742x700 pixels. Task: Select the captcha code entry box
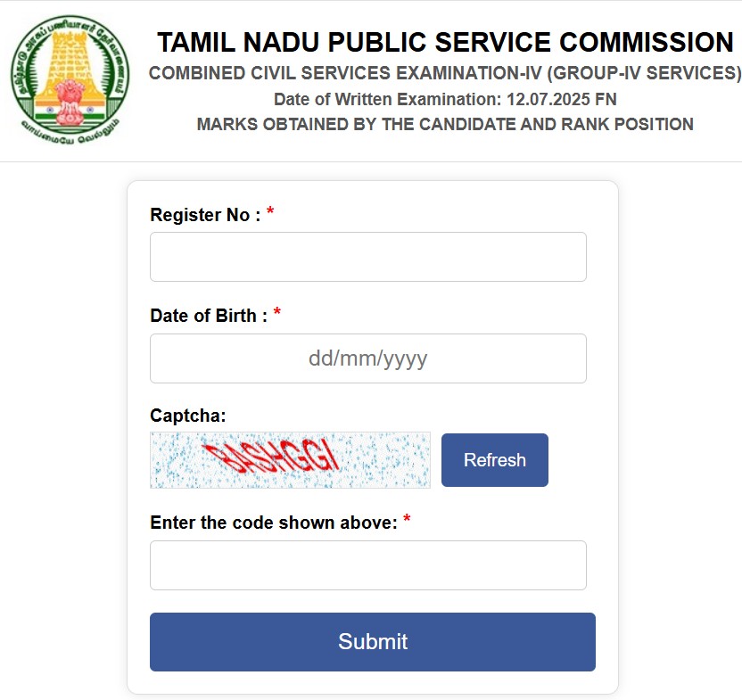tap(367, 564)
